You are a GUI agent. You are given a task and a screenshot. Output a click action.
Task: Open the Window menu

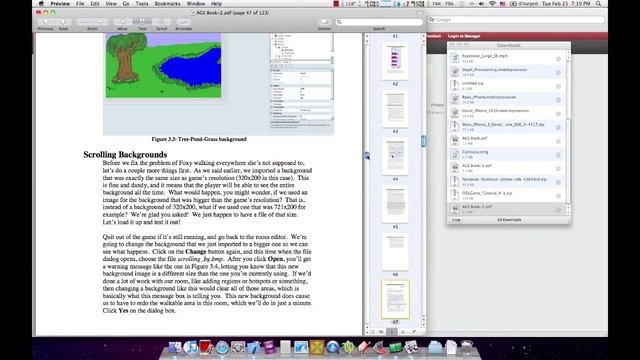[196, 3]
